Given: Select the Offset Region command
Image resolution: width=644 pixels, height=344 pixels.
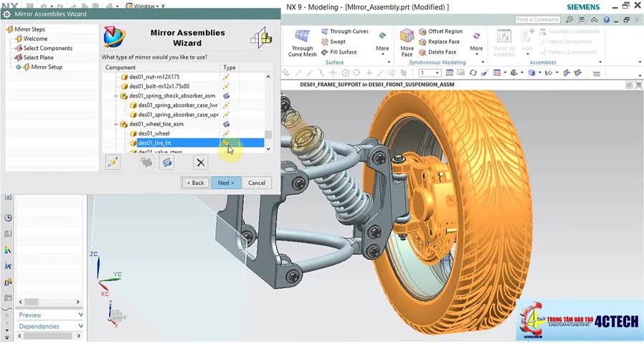Looking at the screenshot, I should pyautogui.click(x=440, y=32).
